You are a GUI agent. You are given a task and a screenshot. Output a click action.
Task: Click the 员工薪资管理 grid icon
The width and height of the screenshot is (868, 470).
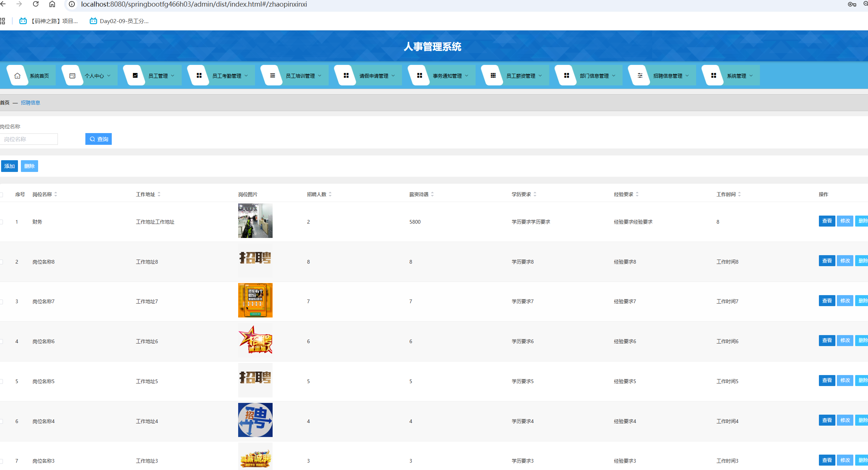(x=493, y=75)
